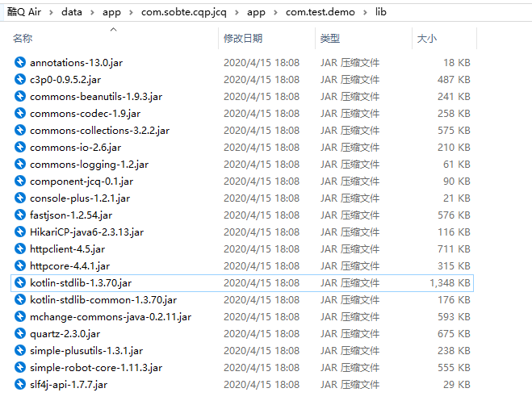Select file name quartz-2.3.0.jar
532x405 pixels.
[x=65, y=334]
